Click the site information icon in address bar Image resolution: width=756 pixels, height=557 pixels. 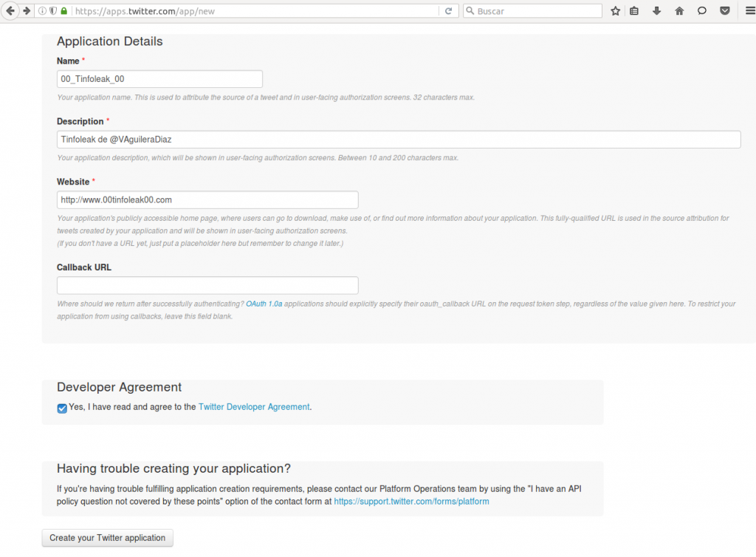pos(42,11)
